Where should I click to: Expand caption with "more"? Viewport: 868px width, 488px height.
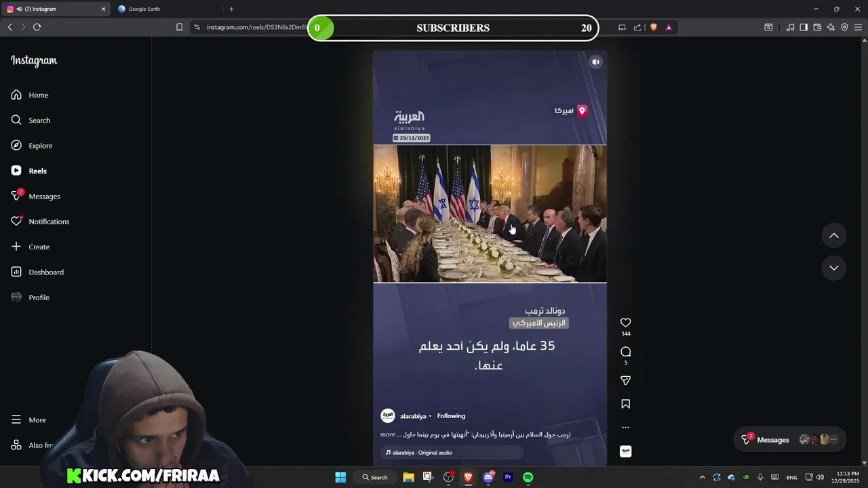click(x=387, y=434)
